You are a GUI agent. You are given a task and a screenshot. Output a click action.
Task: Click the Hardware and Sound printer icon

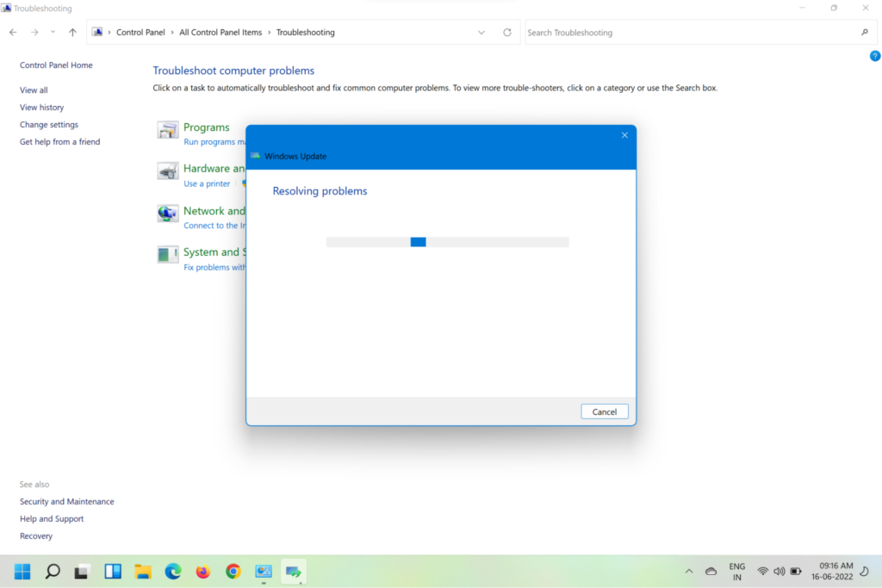(x=168, y=171)
